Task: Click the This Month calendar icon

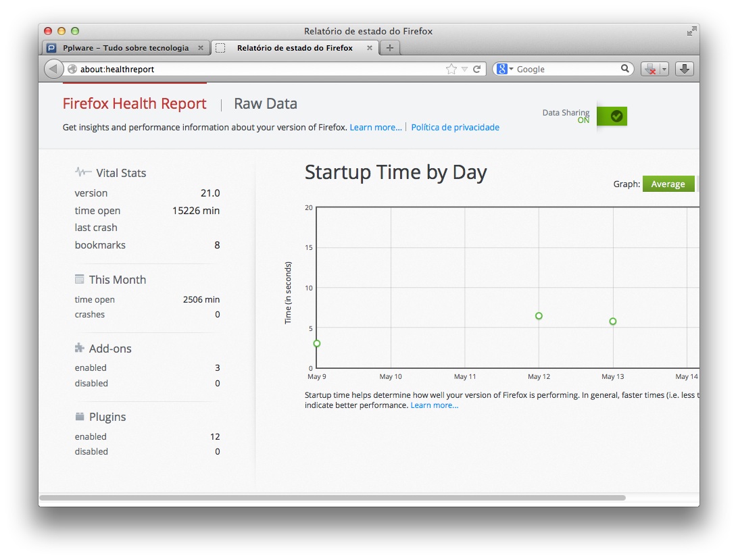Action: [80, 279]
